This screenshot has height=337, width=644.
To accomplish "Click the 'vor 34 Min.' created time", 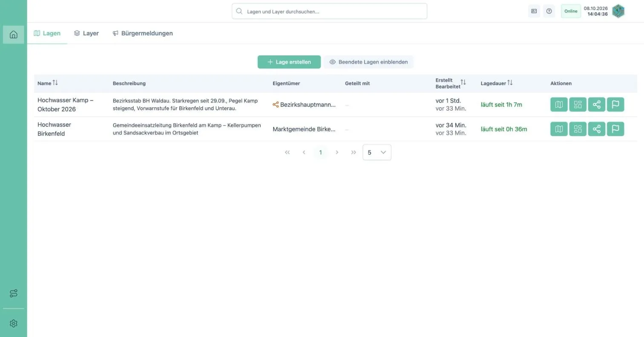I will (x=451, y=125).
